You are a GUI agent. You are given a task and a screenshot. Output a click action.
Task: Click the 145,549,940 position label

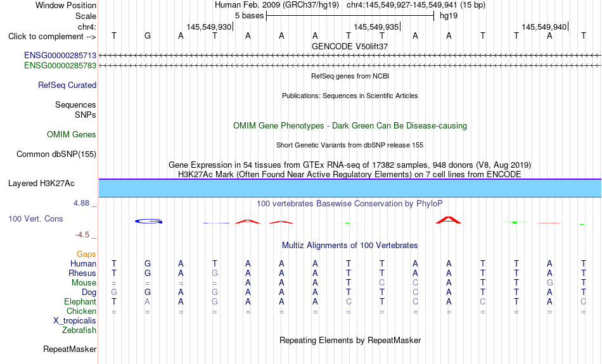[544, 27]
